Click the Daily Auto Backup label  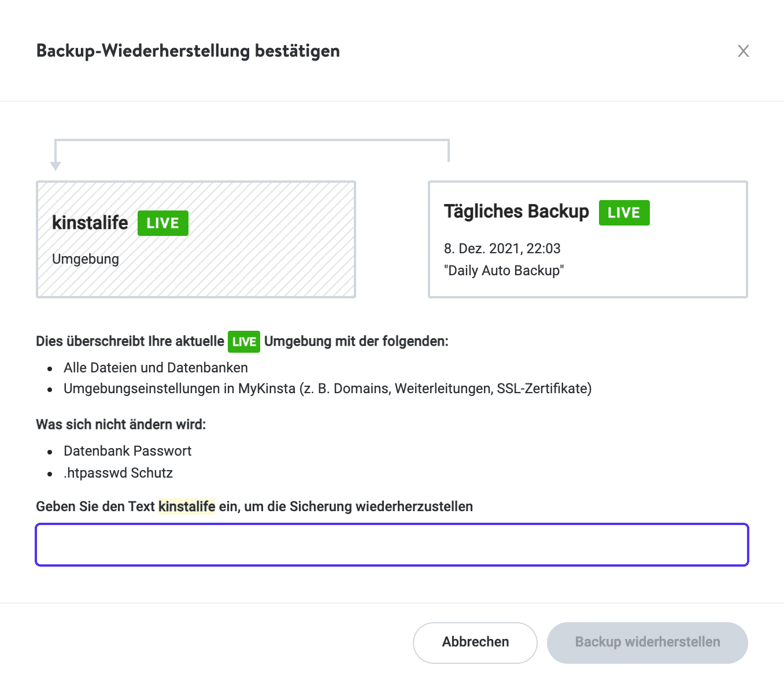pyautogui.click(x=504, y=270)
